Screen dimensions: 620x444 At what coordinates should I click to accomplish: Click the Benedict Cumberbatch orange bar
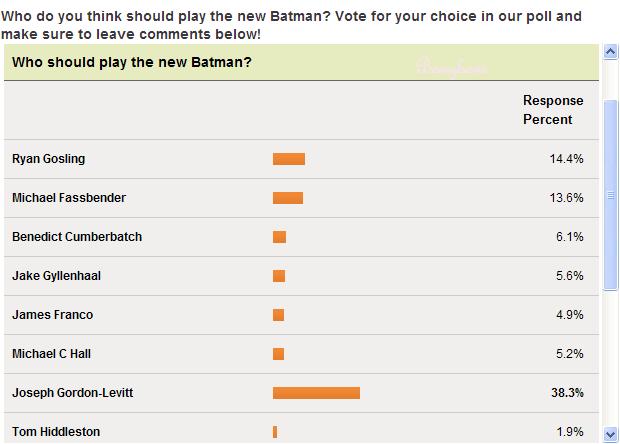click(279, 237)
